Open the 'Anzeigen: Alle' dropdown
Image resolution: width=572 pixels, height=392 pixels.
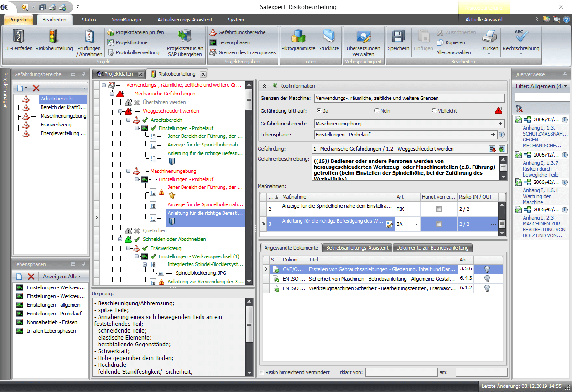62,277
